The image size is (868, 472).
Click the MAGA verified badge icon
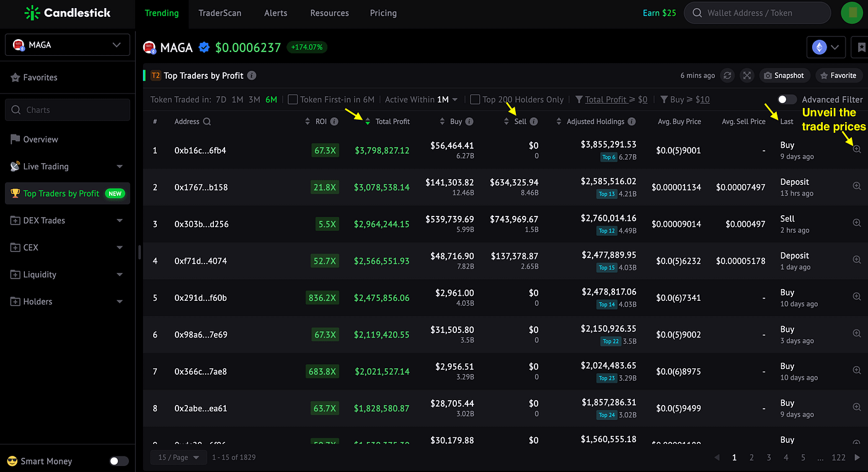[x=204, y=47]
